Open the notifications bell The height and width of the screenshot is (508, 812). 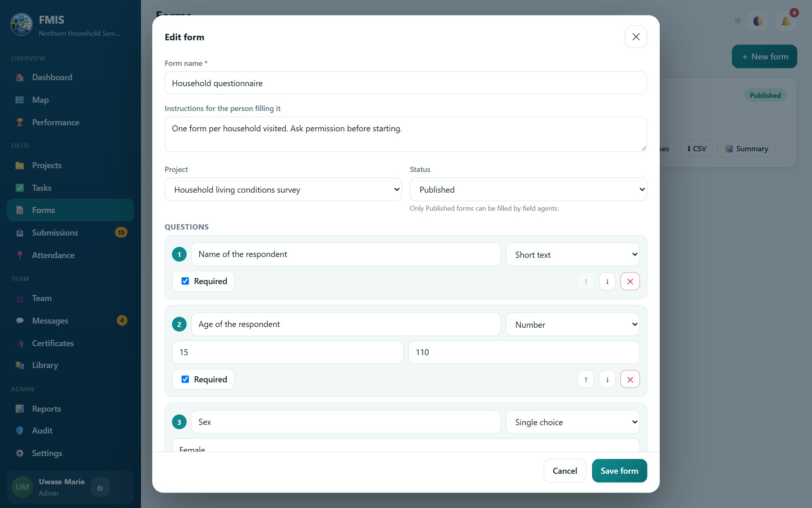(786, 21)
